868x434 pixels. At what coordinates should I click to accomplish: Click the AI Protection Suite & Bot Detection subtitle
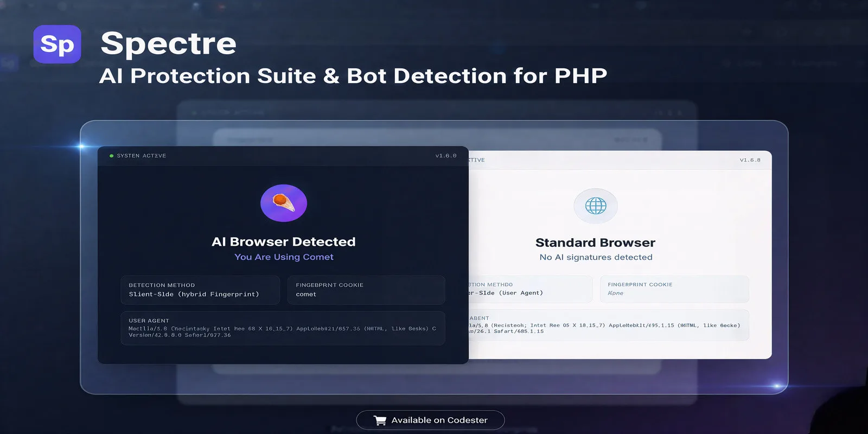[x=353, y=76]
